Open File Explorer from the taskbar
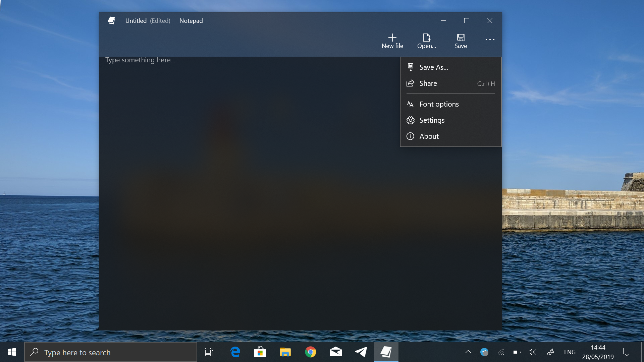644x362 pixels. [x=285, y=352]
